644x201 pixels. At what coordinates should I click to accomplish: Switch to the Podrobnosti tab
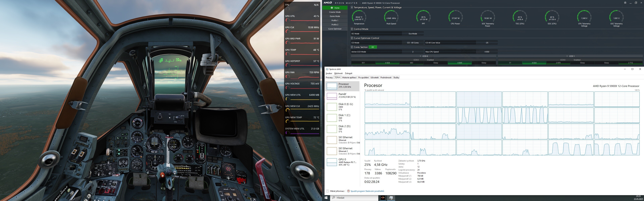(386, 78)
